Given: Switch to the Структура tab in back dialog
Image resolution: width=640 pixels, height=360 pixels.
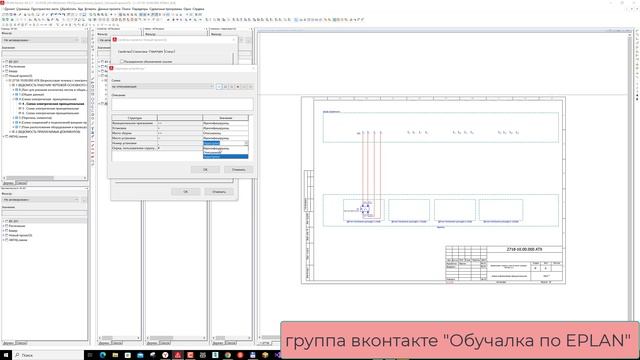Looking at the screenshot, I should [x=156, y=51].
